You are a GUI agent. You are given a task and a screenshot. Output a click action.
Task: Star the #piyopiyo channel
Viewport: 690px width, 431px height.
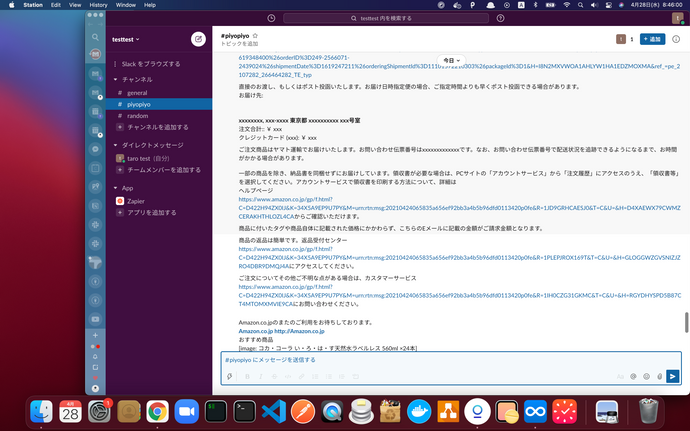click(255, 36)
